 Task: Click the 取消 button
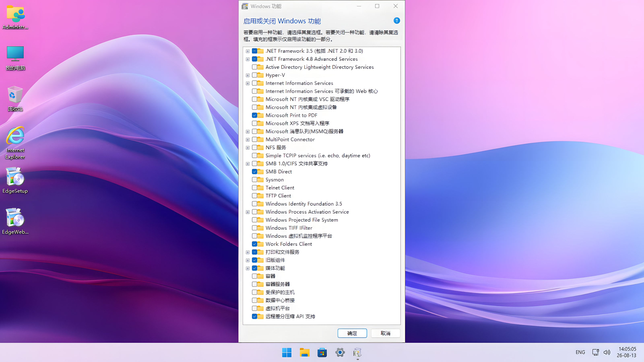coord(386,333)
